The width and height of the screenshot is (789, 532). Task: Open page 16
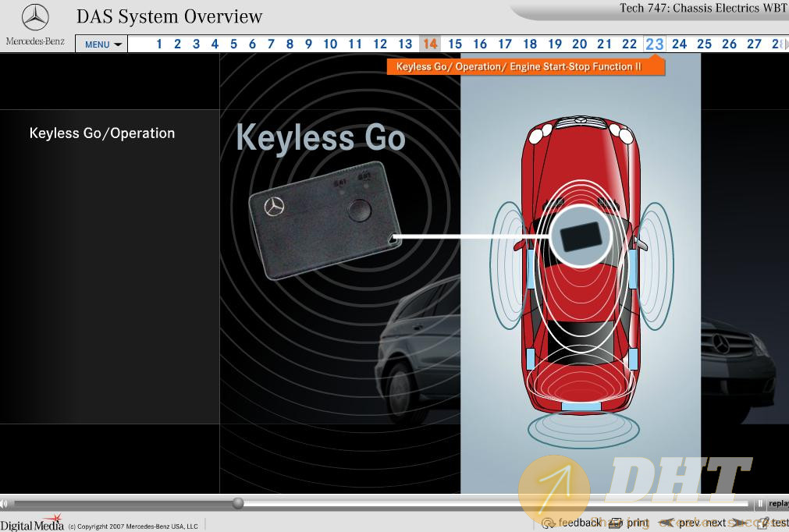point(480,44)
